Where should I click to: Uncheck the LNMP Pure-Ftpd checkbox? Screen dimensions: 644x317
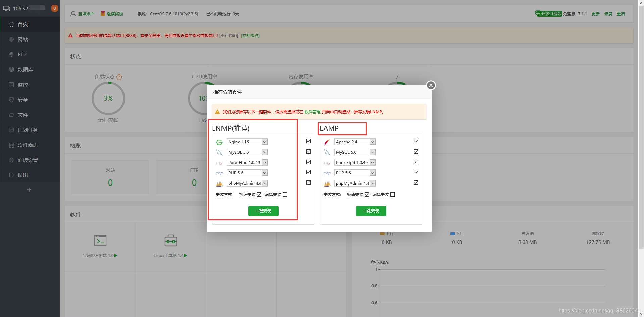[309, 162]
